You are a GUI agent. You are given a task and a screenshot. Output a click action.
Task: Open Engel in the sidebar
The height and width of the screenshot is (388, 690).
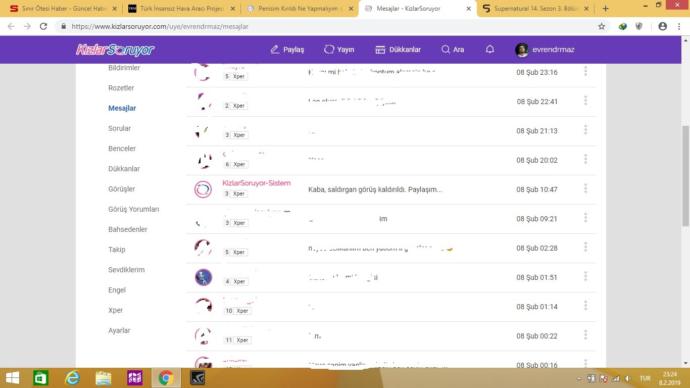[117, 290]
